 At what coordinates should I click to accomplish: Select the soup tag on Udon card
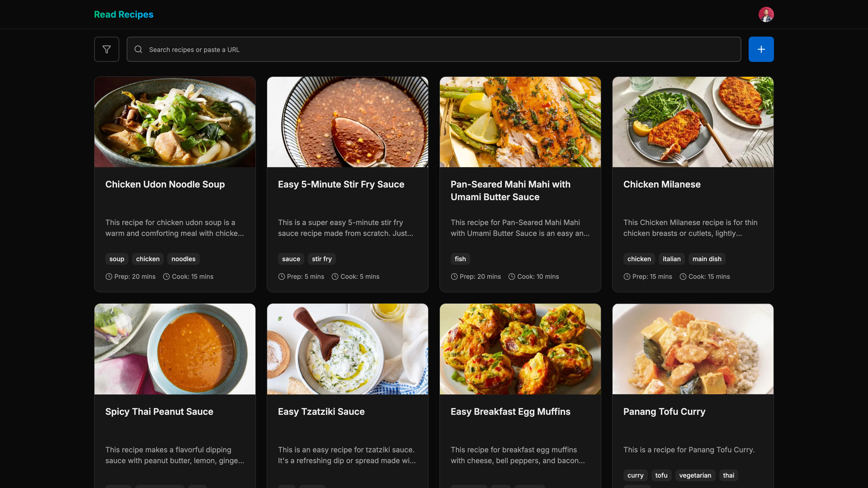pos(117,259)
